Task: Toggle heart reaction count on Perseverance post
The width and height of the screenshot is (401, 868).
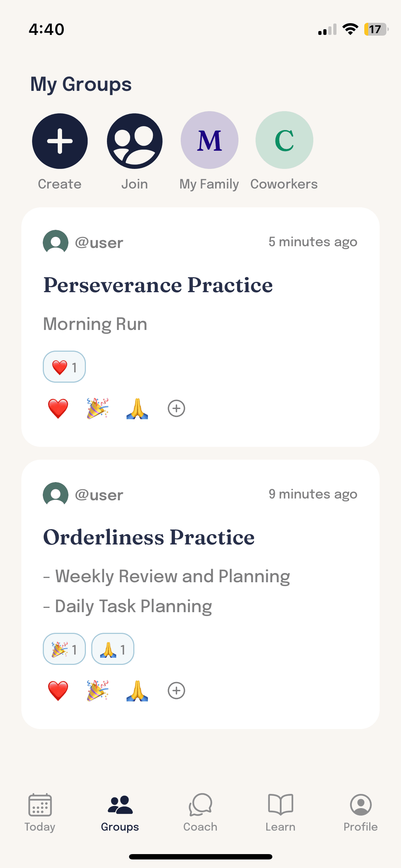Action: pyautogui.click(x=64, y=367)
